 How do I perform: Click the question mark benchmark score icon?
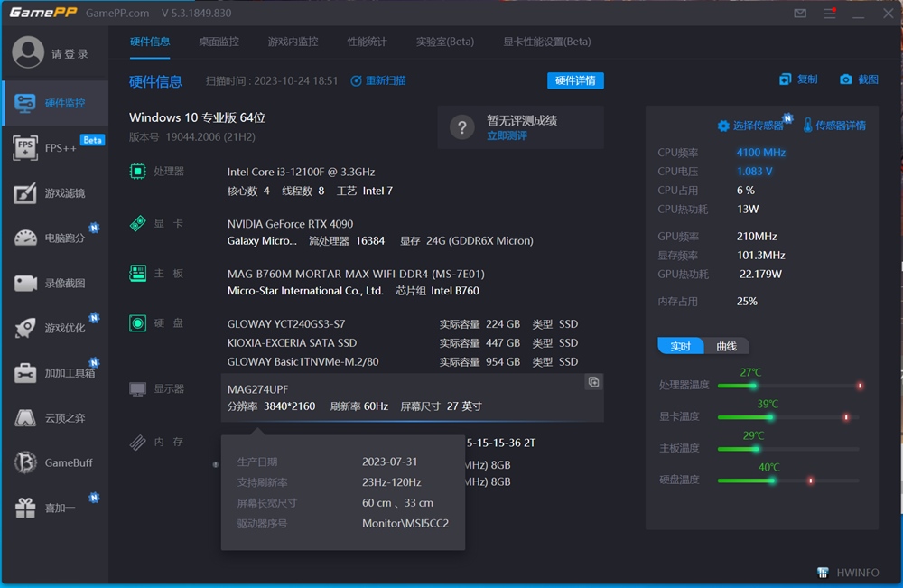pyautogui.click(x=461, y=127)
